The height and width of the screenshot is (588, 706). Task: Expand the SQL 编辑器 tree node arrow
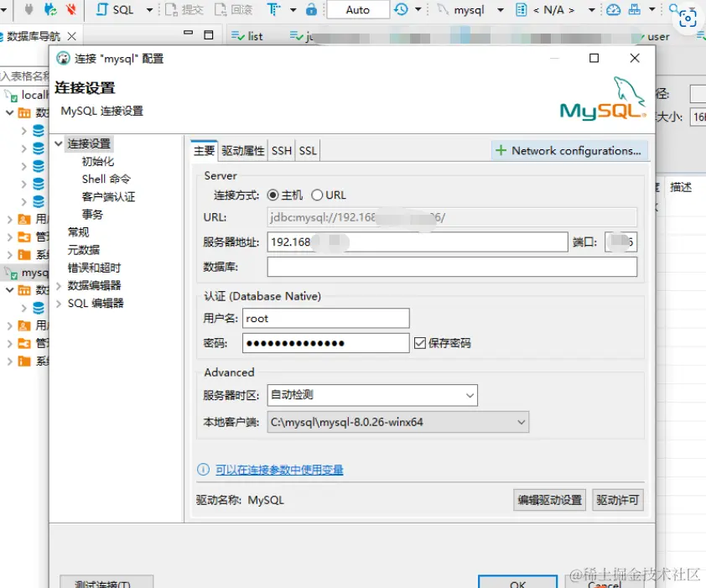pos(59,304)
